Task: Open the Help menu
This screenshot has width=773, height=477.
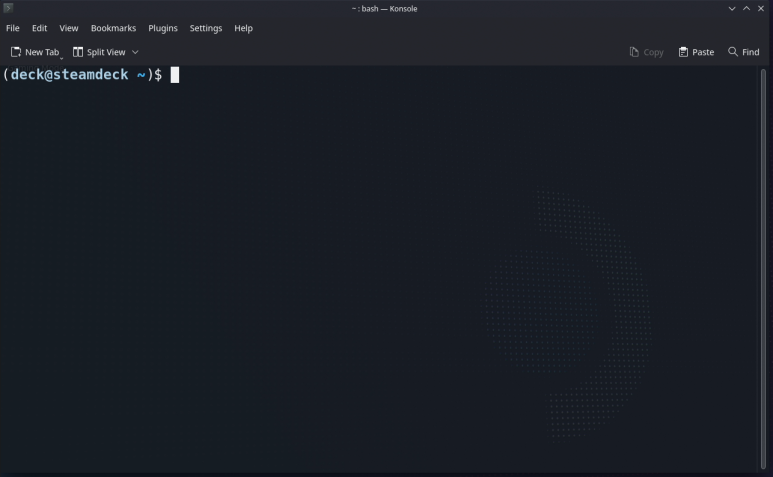Action: coord(243,28)
